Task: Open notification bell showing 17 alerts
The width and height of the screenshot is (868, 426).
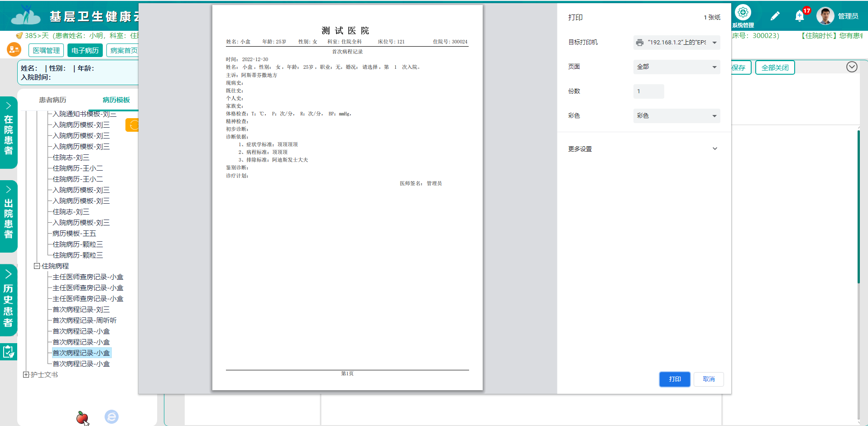Action: [x=799, y=16]
